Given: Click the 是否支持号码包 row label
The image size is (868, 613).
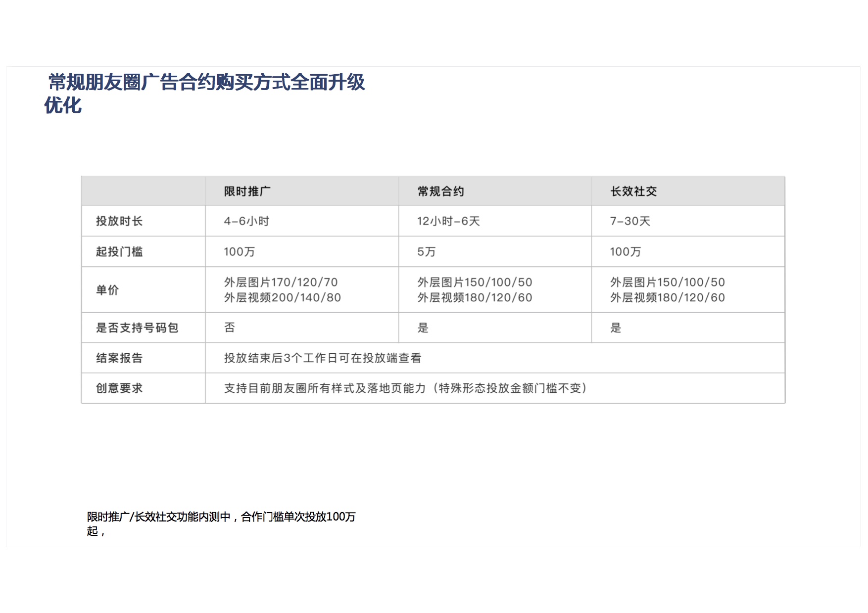Looking at the screenshot, I should click(x=137, y=328).
